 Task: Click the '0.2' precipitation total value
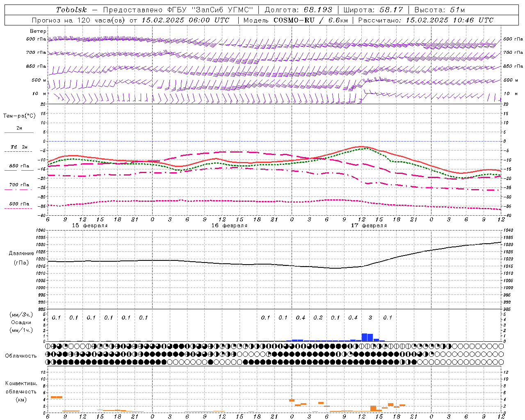318,318
